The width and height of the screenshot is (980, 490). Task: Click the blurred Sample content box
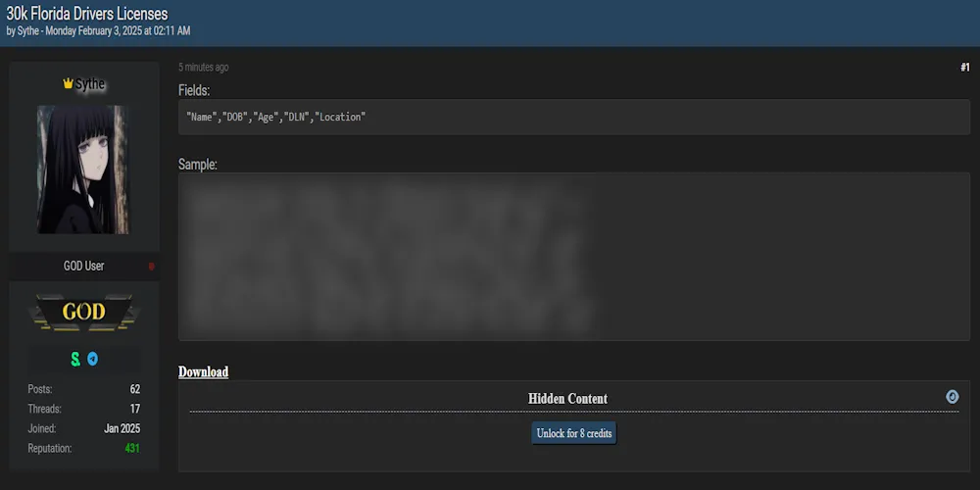(x=573, y=257)
